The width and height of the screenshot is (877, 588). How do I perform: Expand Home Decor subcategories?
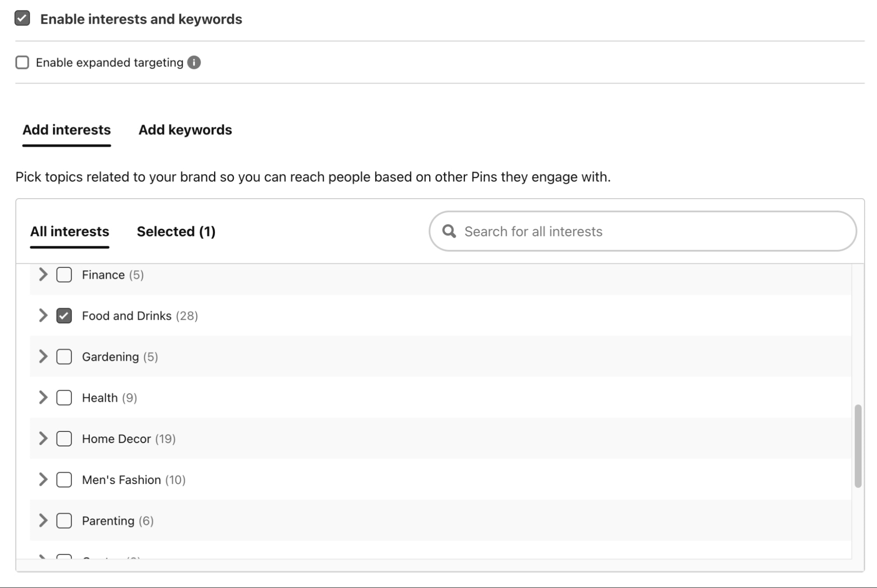click(43, 439)
